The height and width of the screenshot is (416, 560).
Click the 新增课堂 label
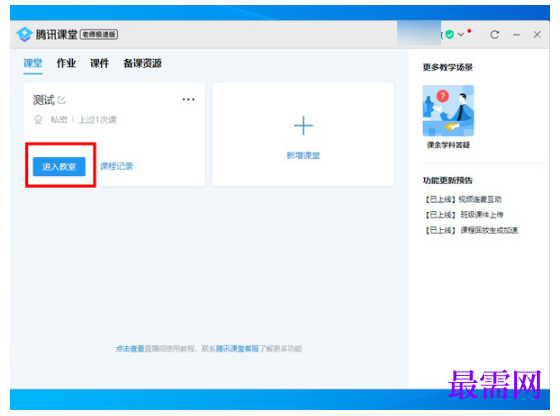coord(303,156)
